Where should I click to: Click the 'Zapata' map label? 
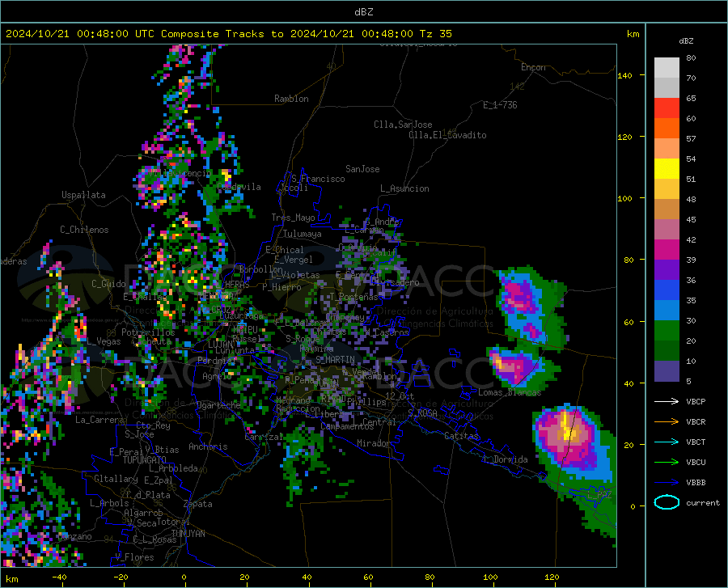(x=198, y=504)
